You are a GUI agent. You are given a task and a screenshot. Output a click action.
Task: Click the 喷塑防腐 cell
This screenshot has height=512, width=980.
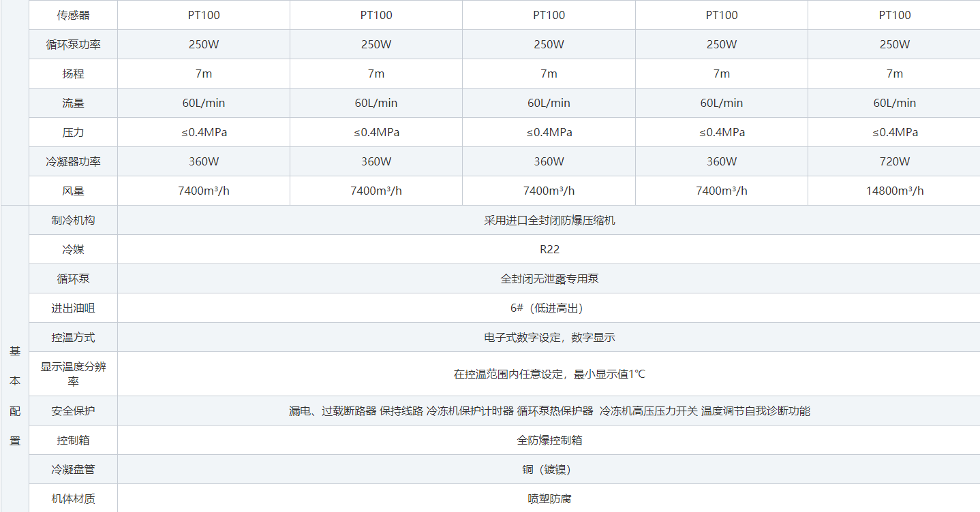[x=549, y=498]
